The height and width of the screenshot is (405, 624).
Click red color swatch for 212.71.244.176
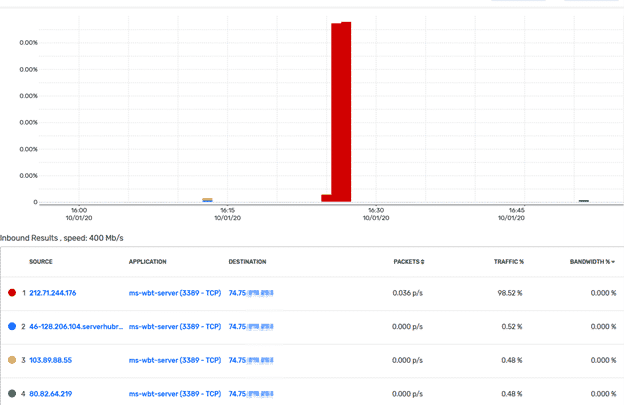pos(12,293)
